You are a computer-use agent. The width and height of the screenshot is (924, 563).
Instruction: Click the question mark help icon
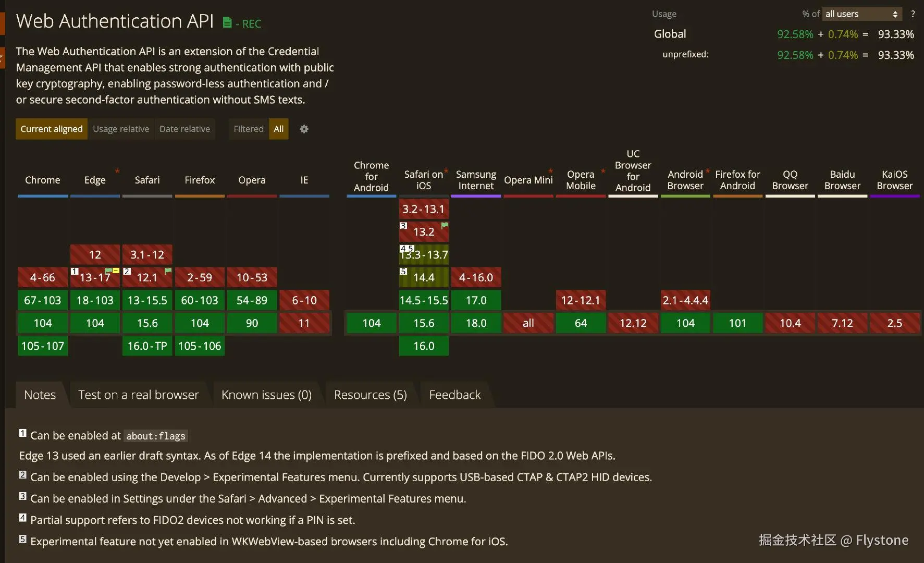pos(913,14)
